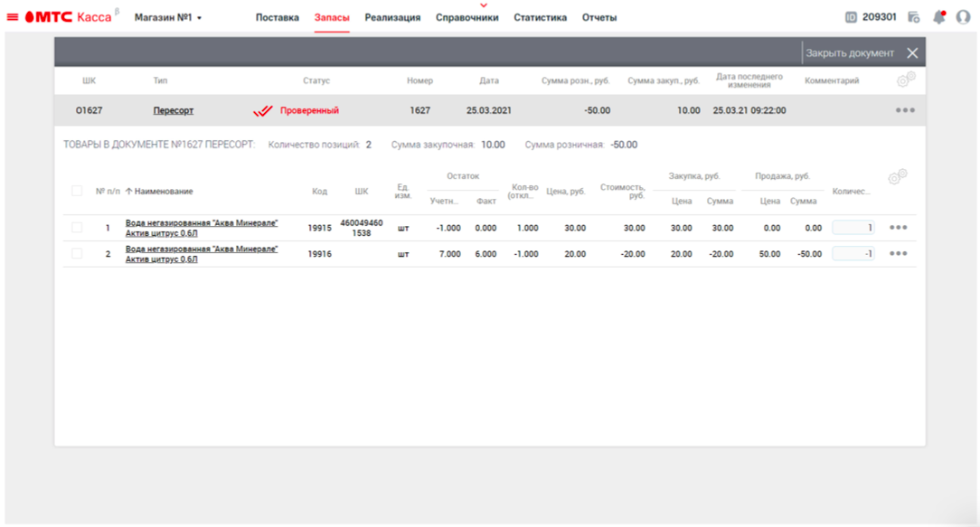
Task: Click the Стоимость, руб. column header
Action: coord(622,192)
